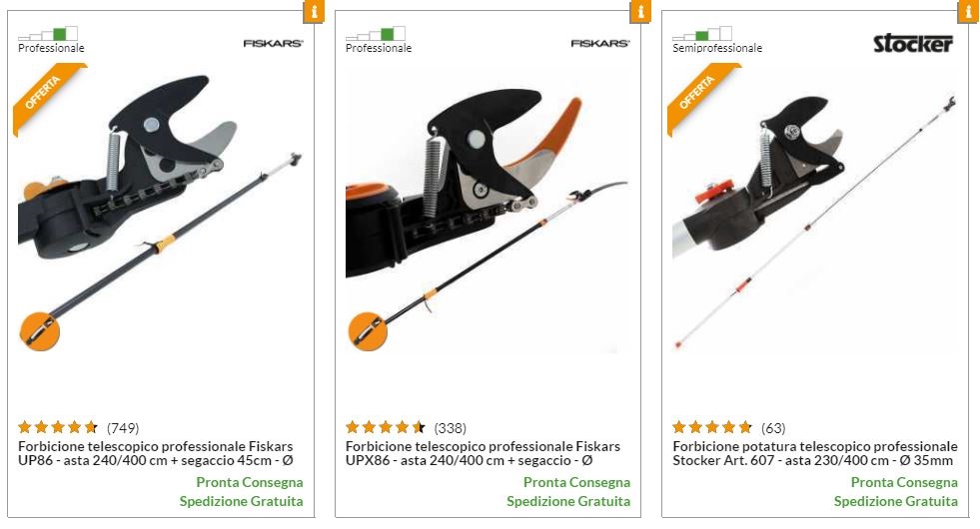980x529 pixels.
Task: Click Semiprofessionale level indicator on Stocker card
Action: tap(717, 40)
